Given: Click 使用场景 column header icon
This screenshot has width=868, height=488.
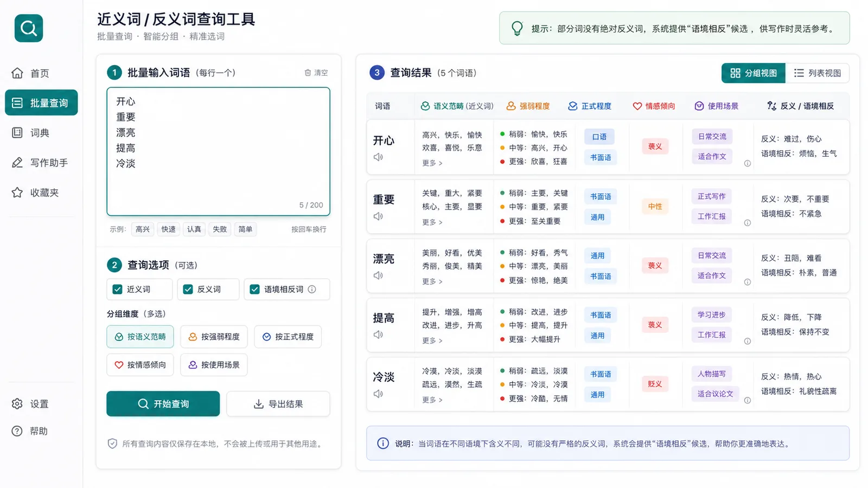Looking at the screenshot, I should click(x=699, y=106).
